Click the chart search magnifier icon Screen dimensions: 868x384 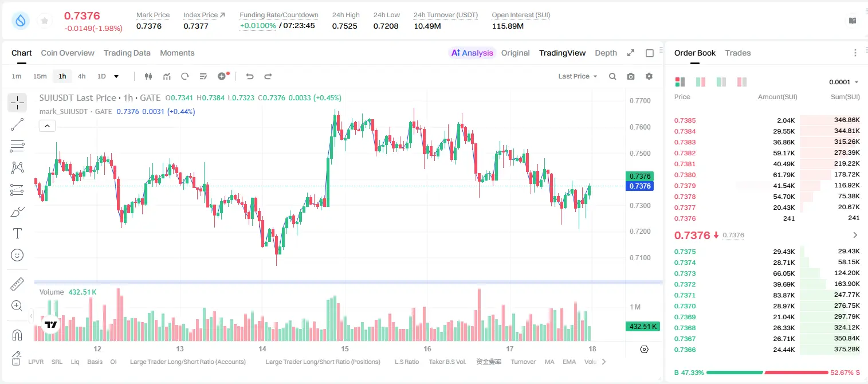click(612, 76)
